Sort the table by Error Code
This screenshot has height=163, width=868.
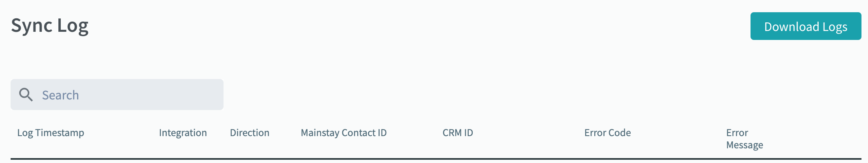(x=607, y=133)
